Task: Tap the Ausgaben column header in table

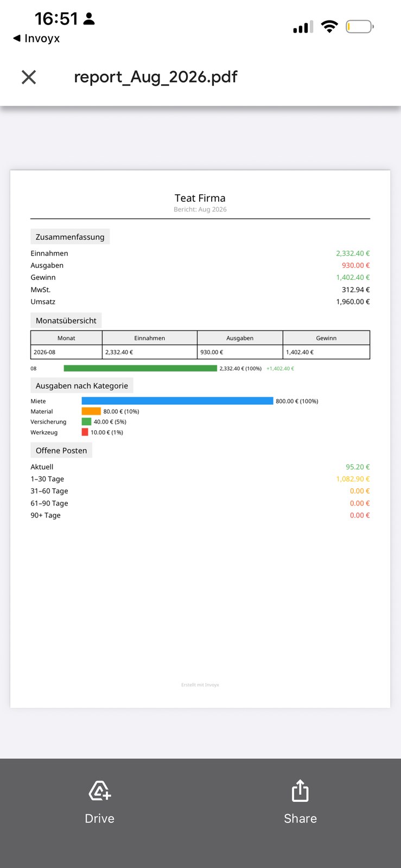Action: pyautogui.click(x=240, y=338)
